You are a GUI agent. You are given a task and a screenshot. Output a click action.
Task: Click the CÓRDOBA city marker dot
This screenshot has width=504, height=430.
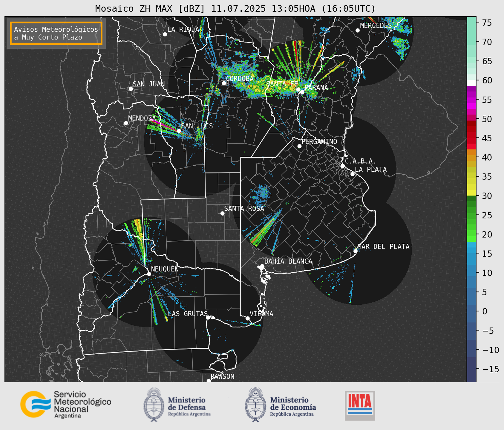click(224, 83)
